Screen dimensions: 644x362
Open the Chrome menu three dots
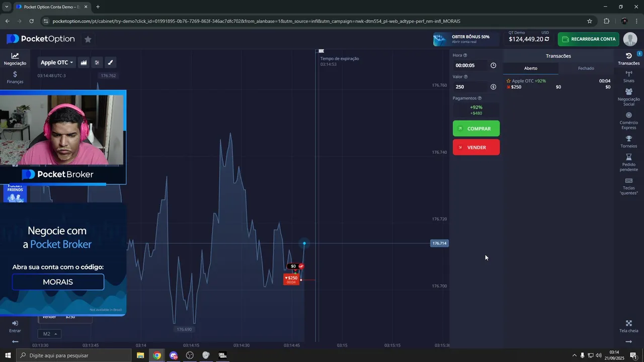[637, 21]
